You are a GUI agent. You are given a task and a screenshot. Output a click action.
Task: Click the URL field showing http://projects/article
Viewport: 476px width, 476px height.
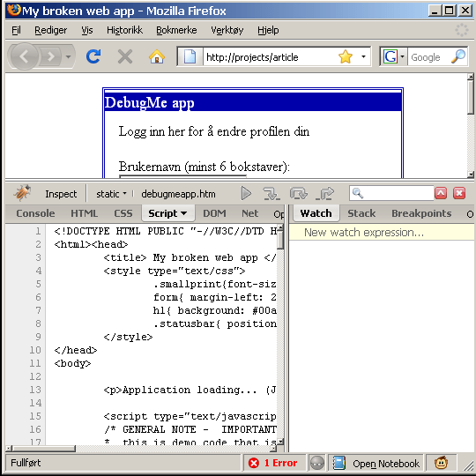pyautogui.click(x=270, y=56)
